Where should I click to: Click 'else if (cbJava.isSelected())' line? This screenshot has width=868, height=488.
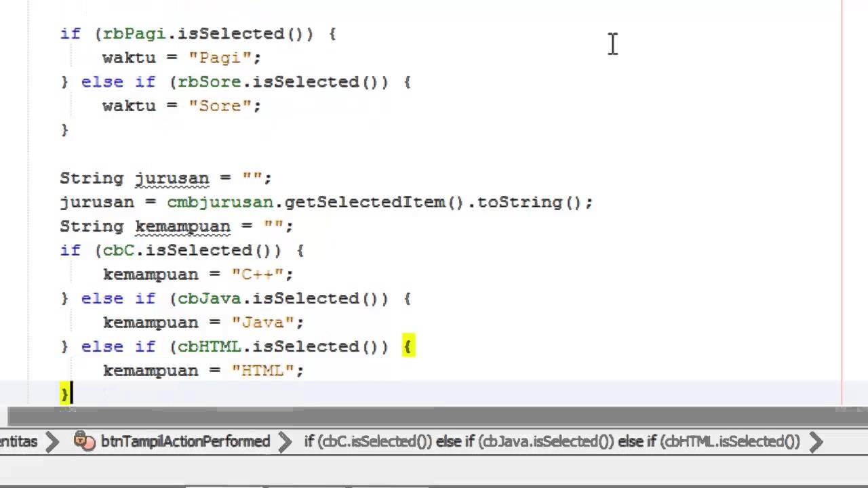pos(235,298)
